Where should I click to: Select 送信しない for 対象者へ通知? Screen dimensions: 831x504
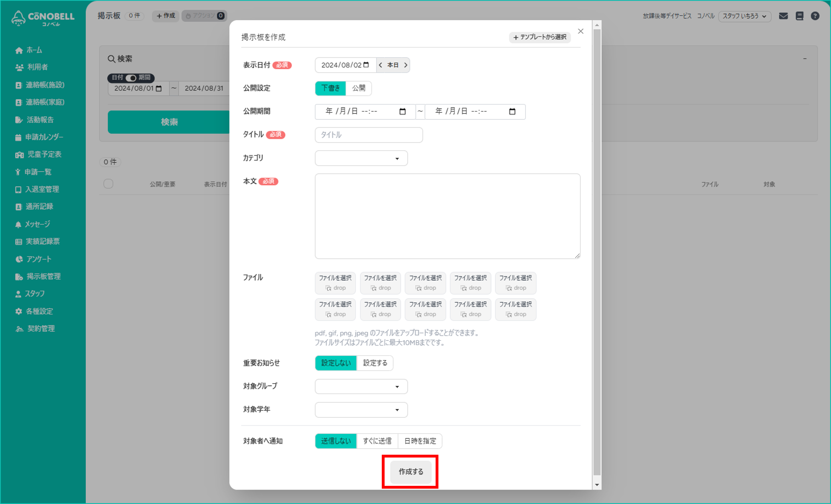[x=336, y=441]
